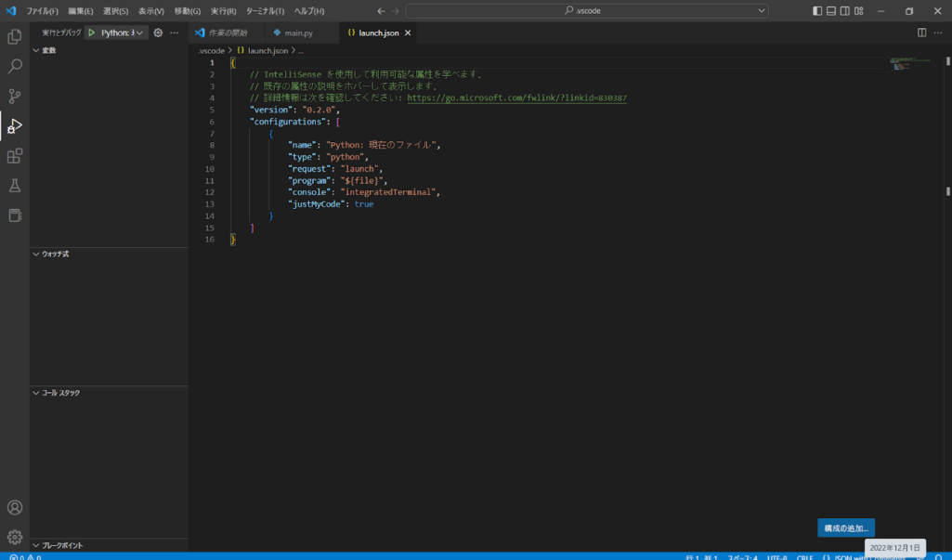Open the 編集(E) menu
The image size is (952, 560).
[81, 11]
